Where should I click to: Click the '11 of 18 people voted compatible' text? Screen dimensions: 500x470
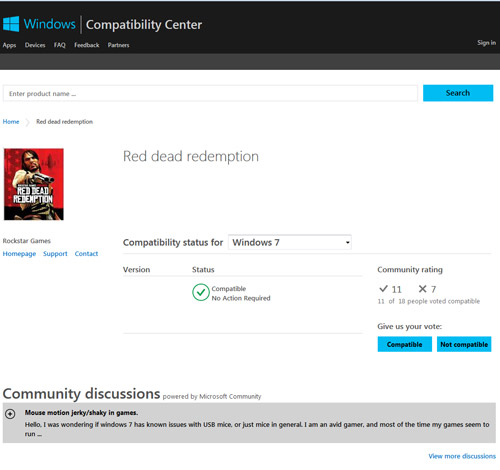coord(429,301)
